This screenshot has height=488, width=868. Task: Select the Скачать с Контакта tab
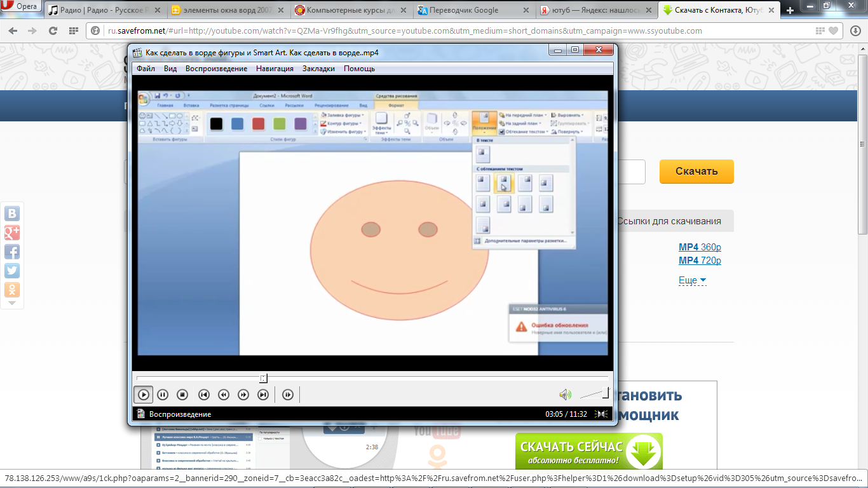[719, 10]
